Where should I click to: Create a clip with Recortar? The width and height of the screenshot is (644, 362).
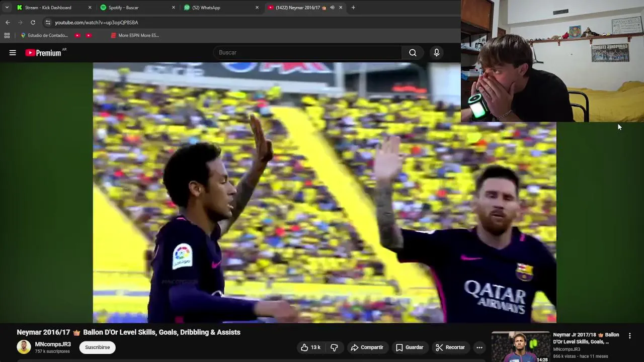[450, 347]
